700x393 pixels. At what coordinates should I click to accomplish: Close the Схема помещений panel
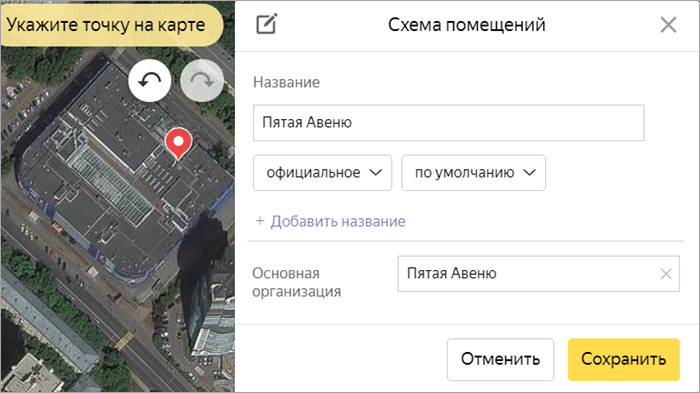668,25
